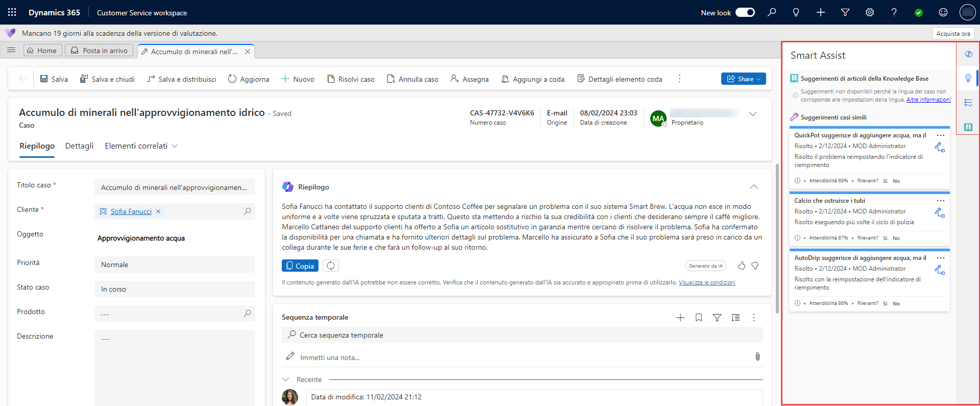The height and width of the screenshot is (406, 980).
Task: Open more options for QuickPot case card
Action: click(x=941, y=135)
